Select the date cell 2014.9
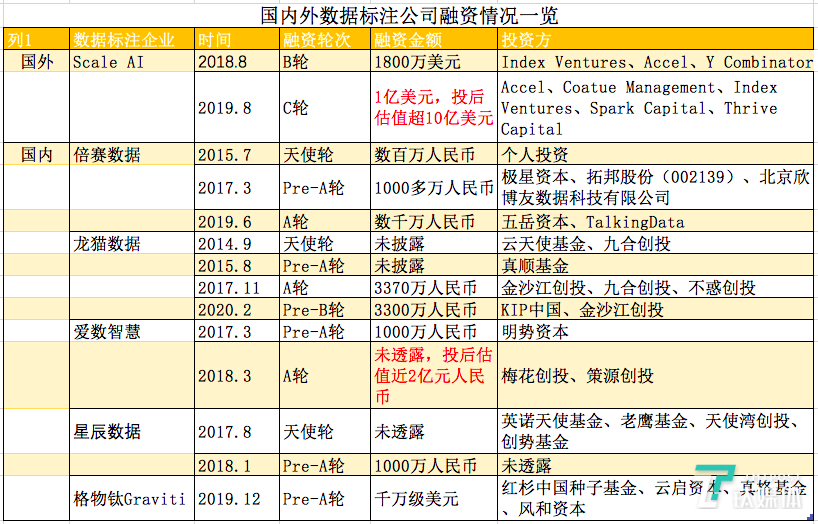818x524 pixels. click(x=237, y=243)
